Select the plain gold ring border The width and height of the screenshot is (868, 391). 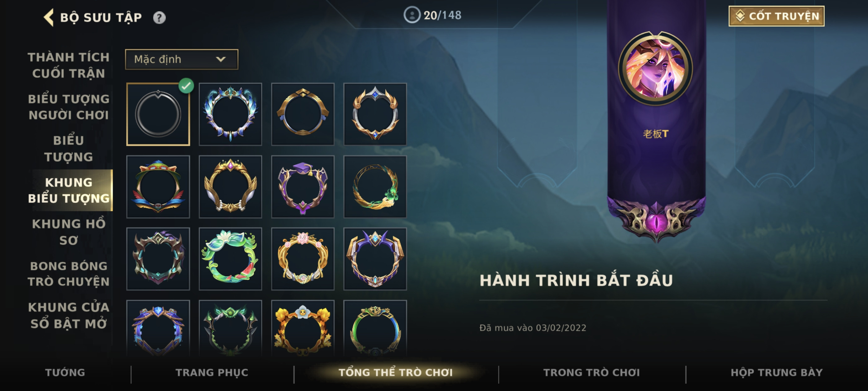click(303, 114)
